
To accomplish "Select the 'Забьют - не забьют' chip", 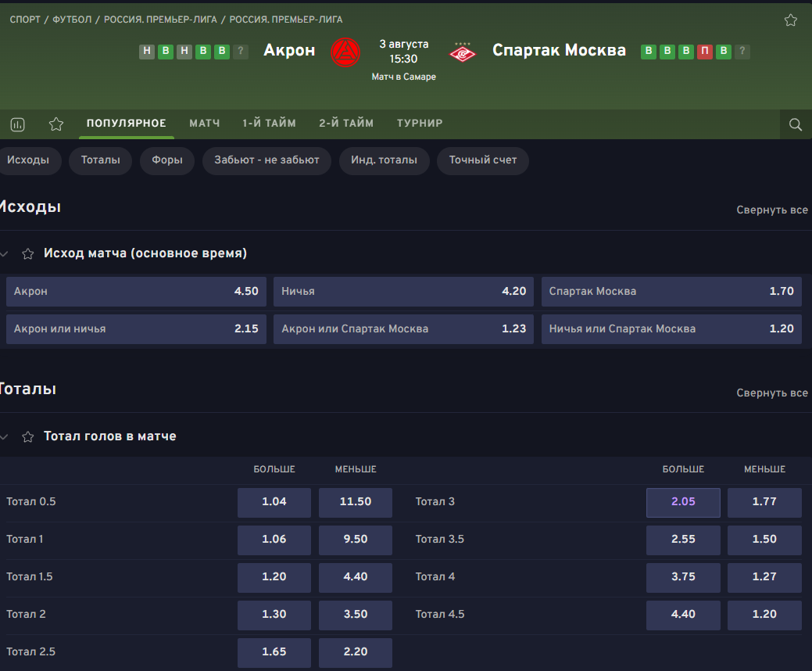I will [x=266, y=160].
